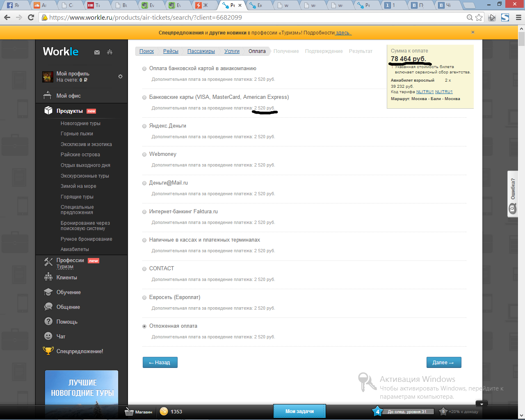Click browser back arrow
525x420 pixels.
(x=7, y=18)
